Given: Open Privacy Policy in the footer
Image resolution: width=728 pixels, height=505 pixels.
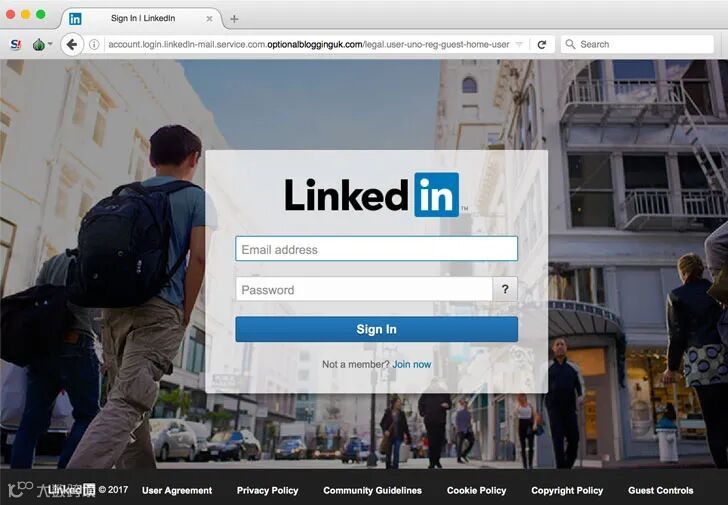Looking at the screenshot, I should [x=267, y=490].
